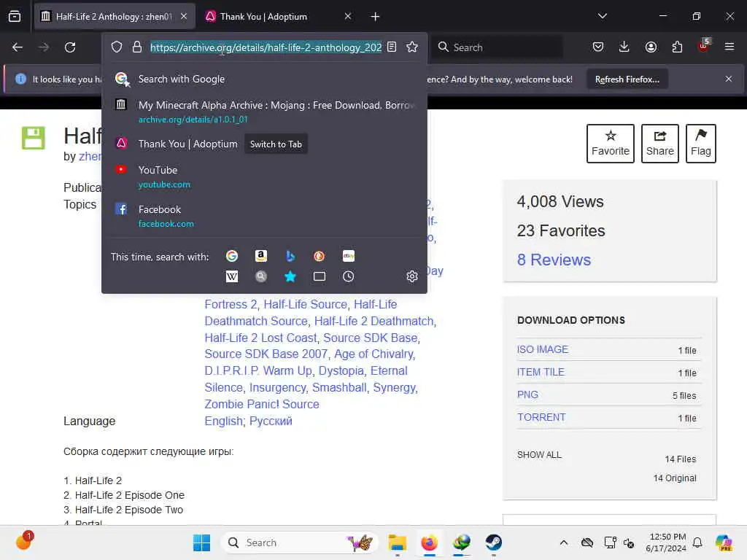This screenshot has height=560, width=747.
Task: Search history using the clock icon
Action: click(348, 276)
